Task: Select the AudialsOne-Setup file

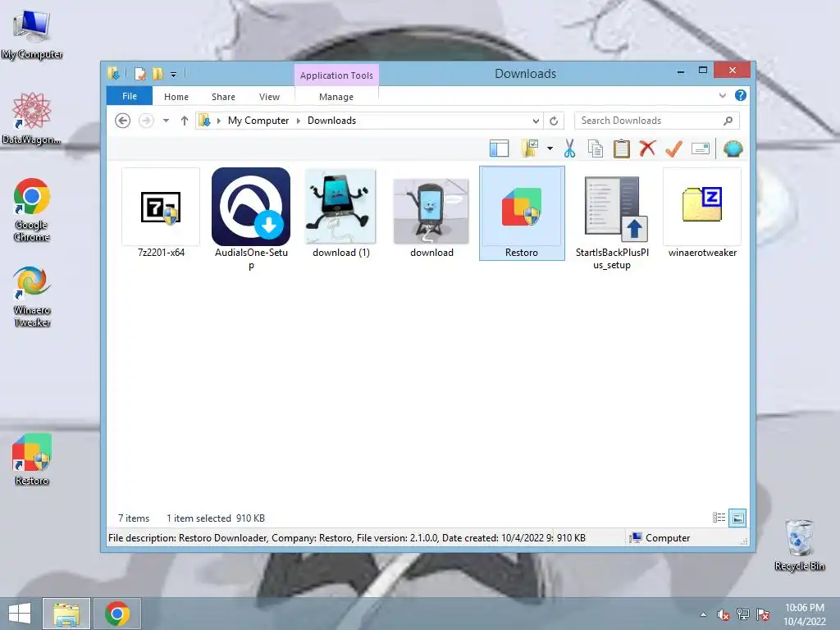Action: tap(251, 218)
